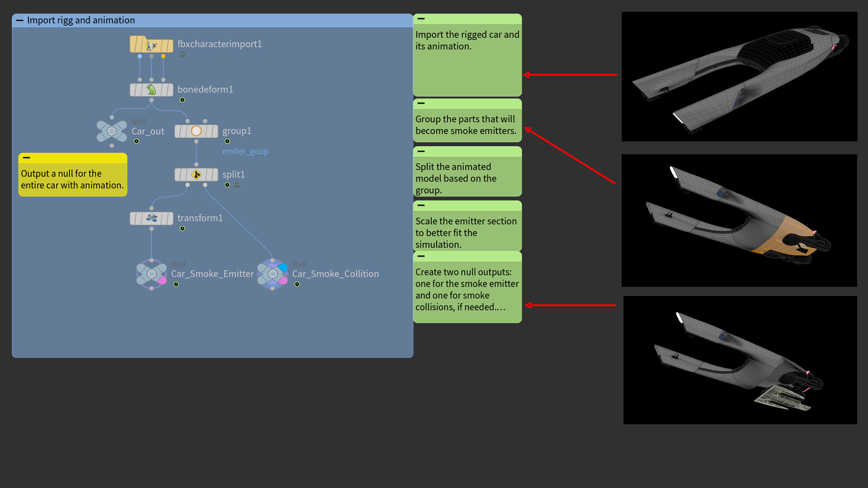Collapse the yellow Output a null sticky note
The image size is (868, 488).
(x=27, y=158)
